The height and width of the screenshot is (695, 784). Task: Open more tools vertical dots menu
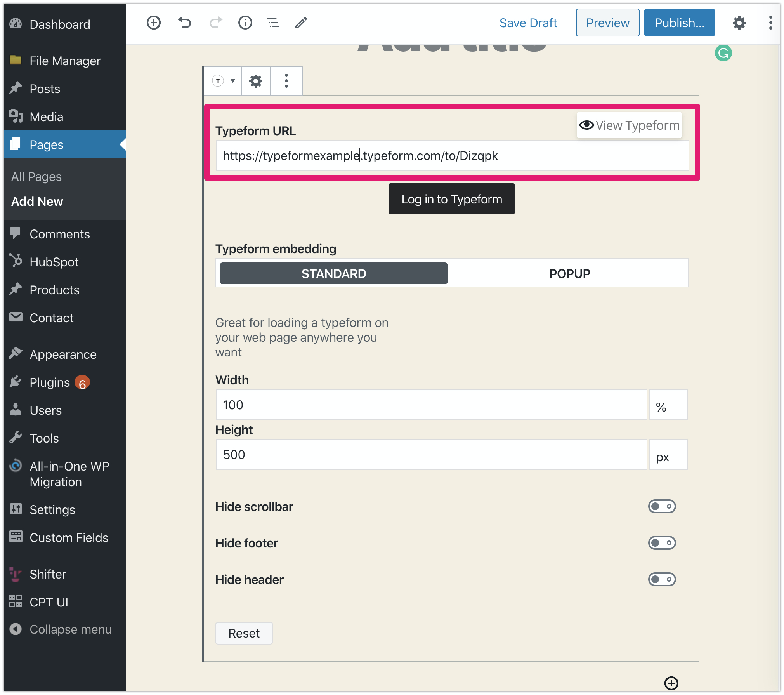click(x=770, y=23)
